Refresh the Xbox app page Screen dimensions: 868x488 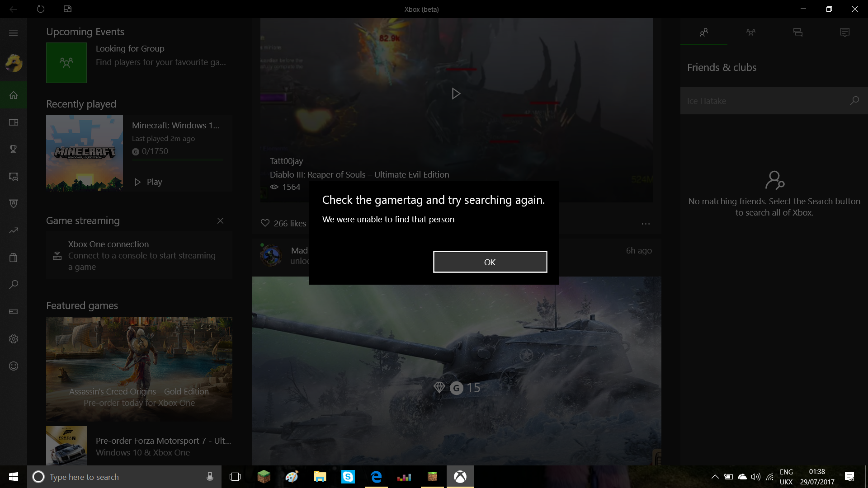(41, 9)
